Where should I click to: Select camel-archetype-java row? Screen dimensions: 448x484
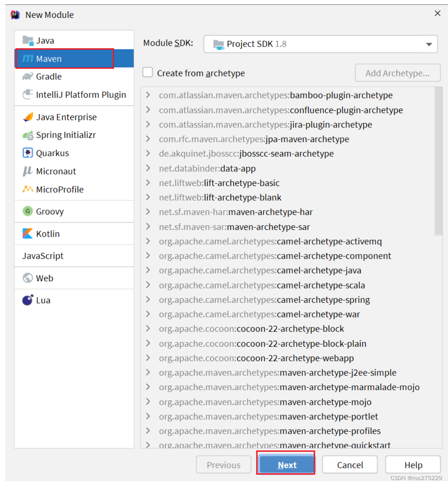[x=288, y=270]
